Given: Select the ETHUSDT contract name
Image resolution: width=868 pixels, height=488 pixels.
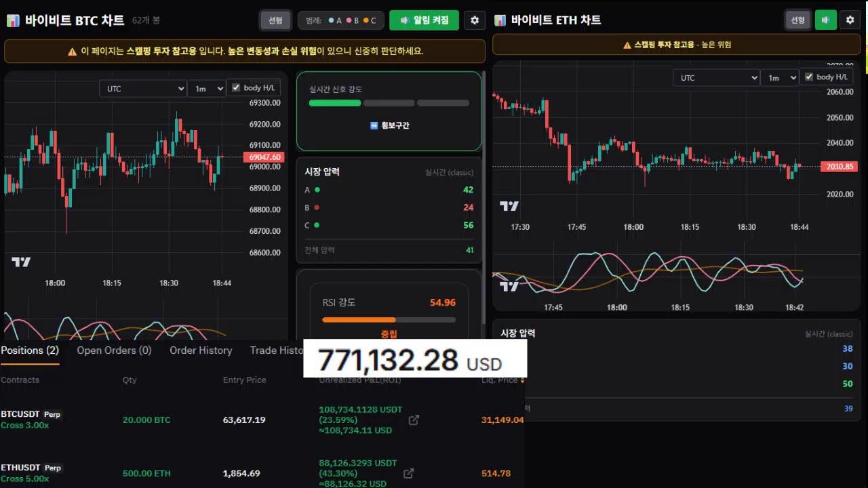Looking at the screenshot, I should [x=20, y=468].
